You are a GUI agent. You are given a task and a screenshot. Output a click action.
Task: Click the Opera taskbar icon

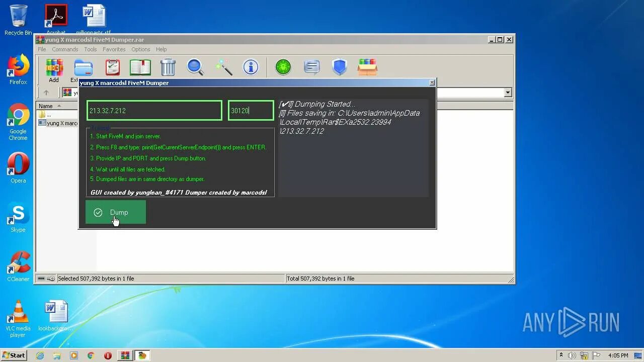click(x=108, y=355)
